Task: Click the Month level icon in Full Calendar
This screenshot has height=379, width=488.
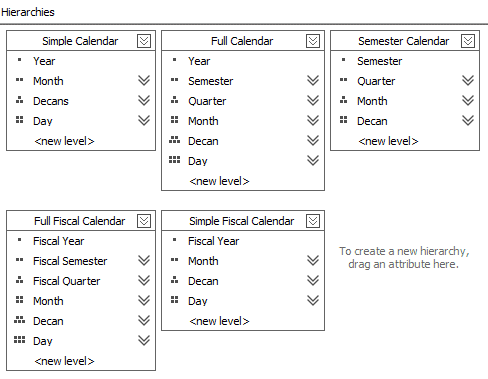Action: (174, 120)
